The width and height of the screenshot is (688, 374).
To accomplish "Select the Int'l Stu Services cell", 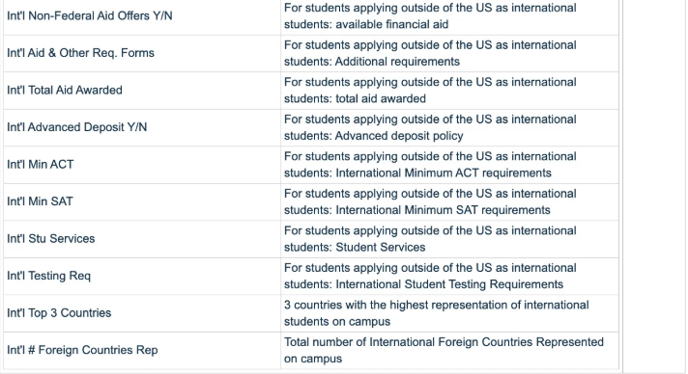I will (x=142, y=239).
